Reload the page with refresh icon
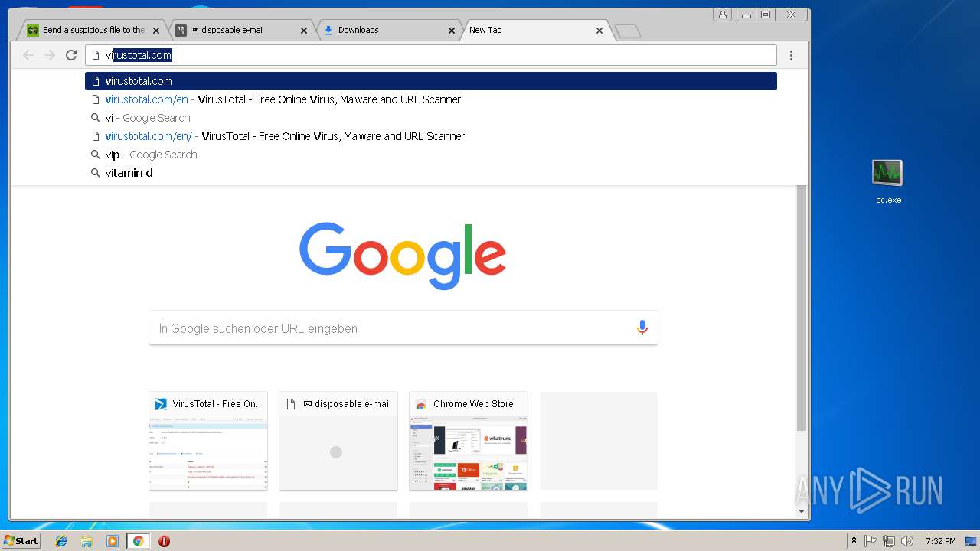980x551 pixels. click(71, 55)
